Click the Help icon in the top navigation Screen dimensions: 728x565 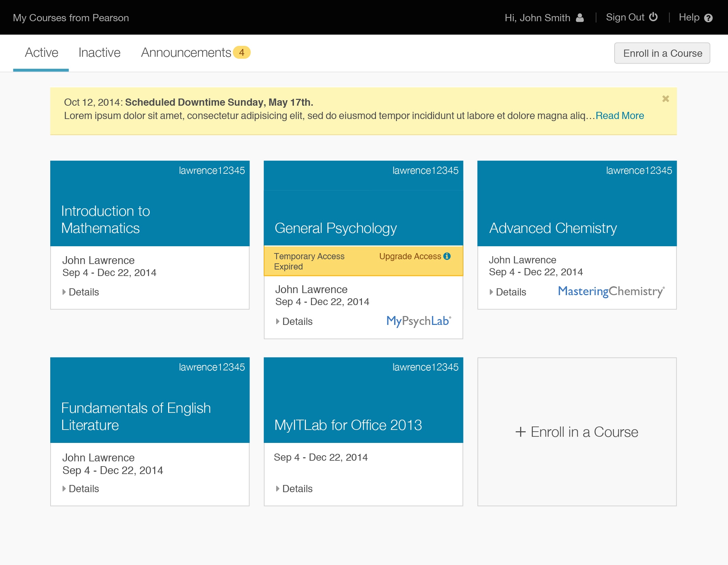click(x=709, y=17)
